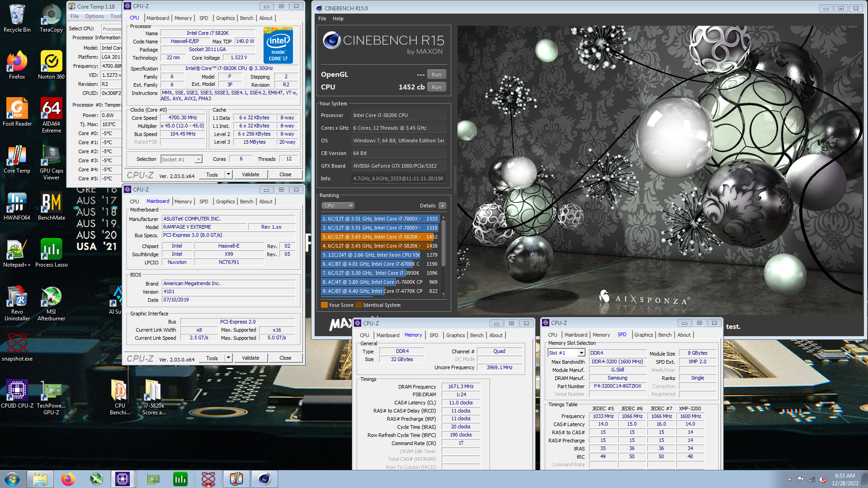Select ranking entry 1 scoring 1533

click(380, 219)
